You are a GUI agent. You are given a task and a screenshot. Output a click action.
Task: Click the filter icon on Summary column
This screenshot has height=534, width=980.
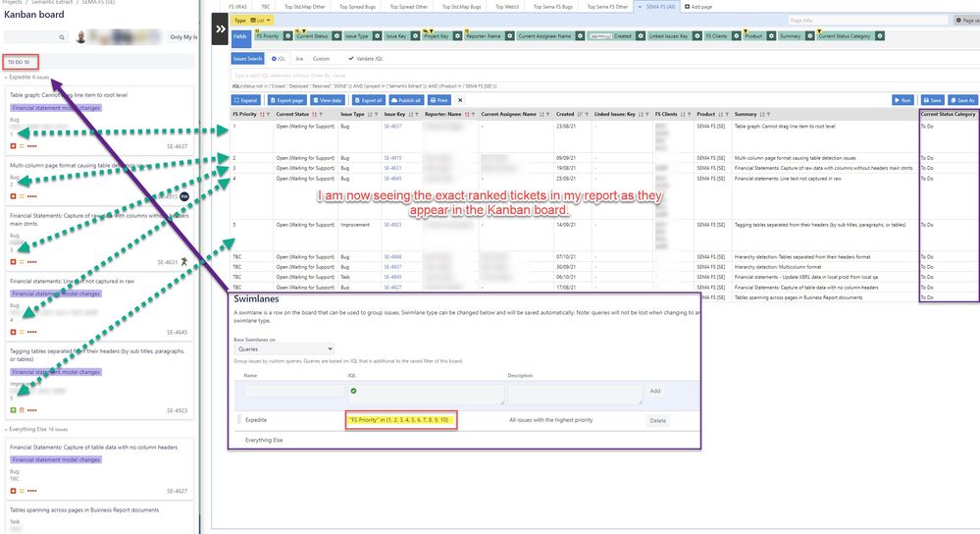click(x=768, y=115)
